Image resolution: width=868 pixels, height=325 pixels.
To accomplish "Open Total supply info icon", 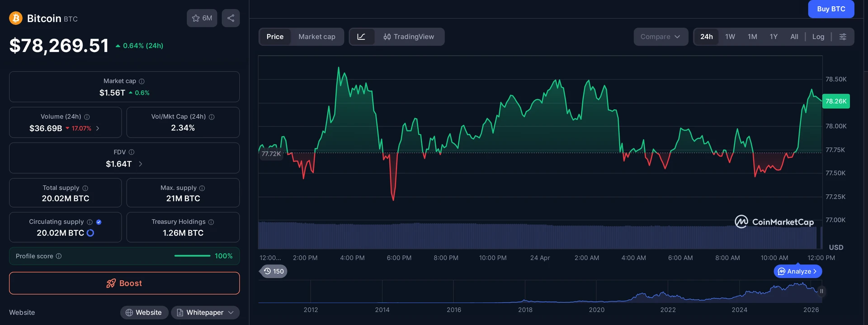I will coord(85,188).
